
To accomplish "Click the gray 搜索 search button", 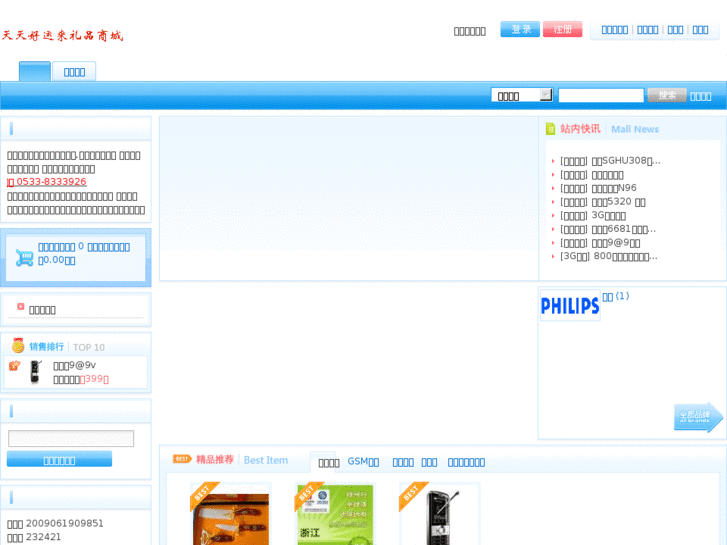I will pyautogui.click(x=667, y=95).
